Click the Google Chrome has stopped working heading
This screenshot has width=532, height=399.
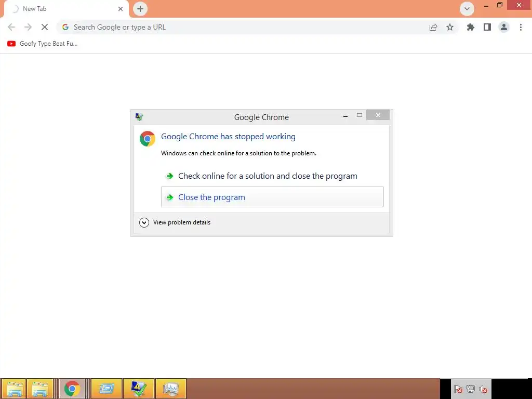click(x=228, y=137)
